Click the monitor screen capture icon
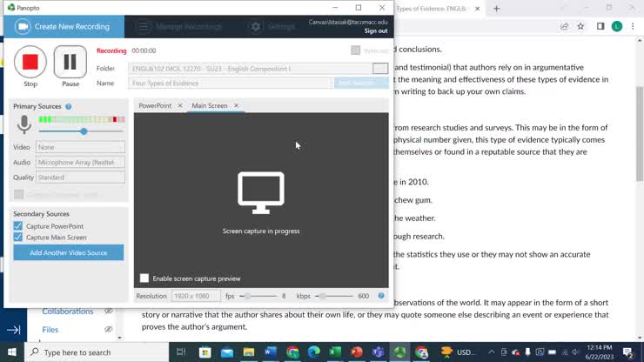The image size is (644, 362). pos(261,192)
